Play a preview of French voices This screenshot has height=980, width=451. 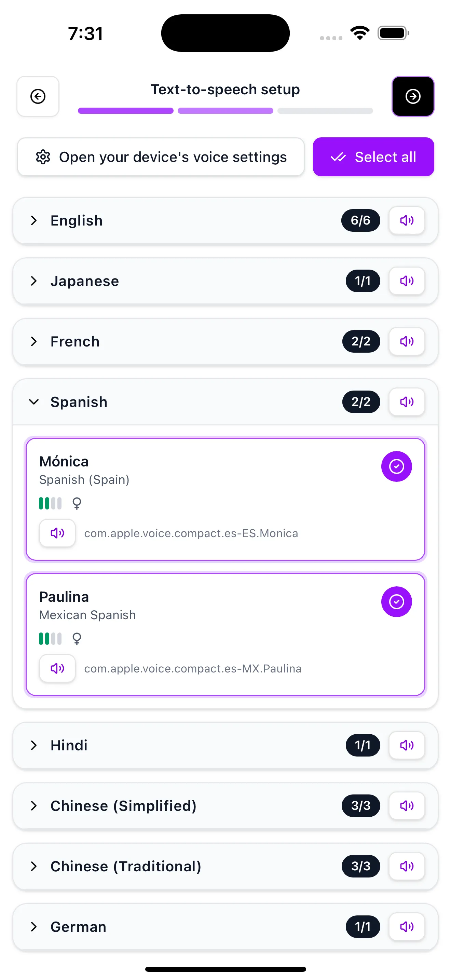point(407,341)
